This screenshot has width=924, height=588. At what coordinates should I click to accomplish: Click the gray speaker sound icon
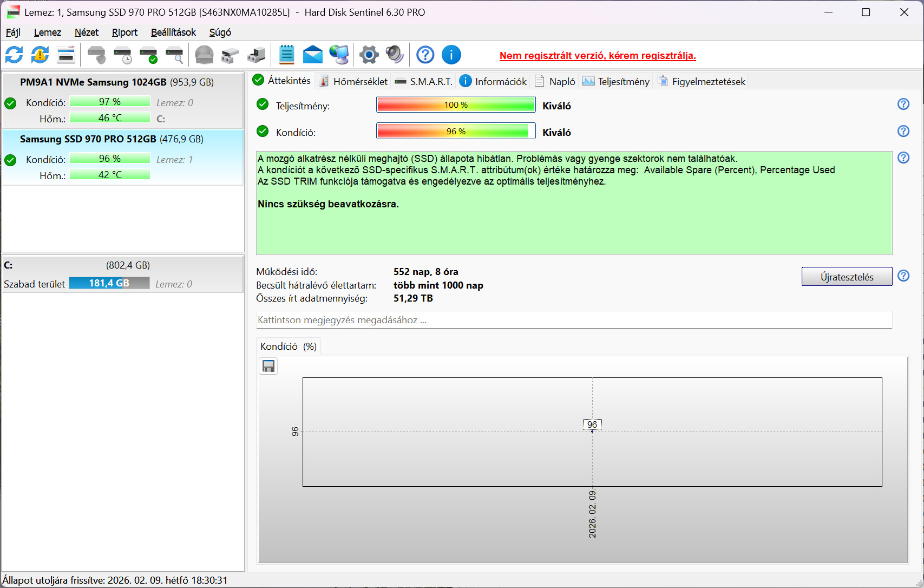395,55
